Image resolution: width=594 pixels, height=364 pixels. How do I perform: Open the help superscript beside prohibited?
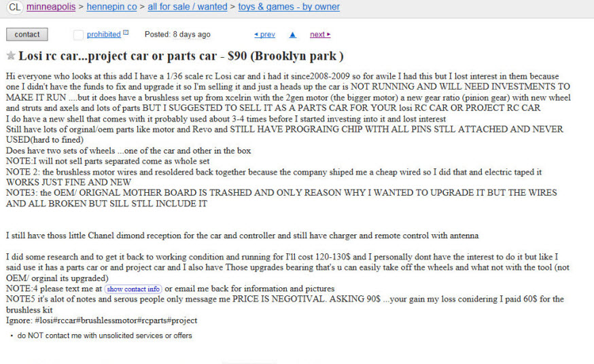point(126,33)
